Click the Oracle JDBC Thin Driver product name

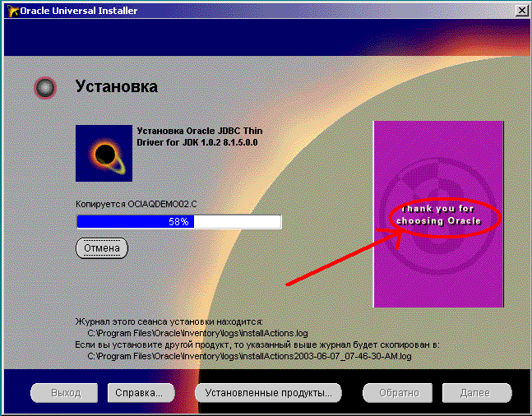tap(200, 136)
